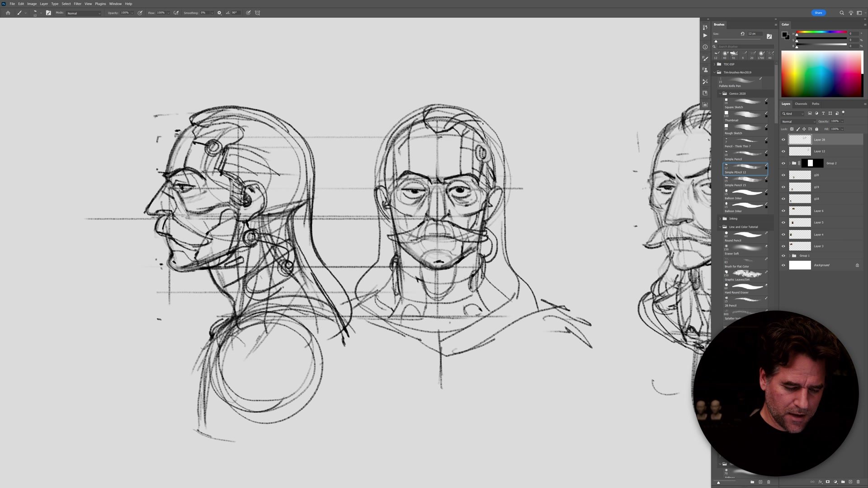Click the Hue slider in Color panel
Image resolution: width=868 pixels, height=488 pixels.
tap(821, 33)
